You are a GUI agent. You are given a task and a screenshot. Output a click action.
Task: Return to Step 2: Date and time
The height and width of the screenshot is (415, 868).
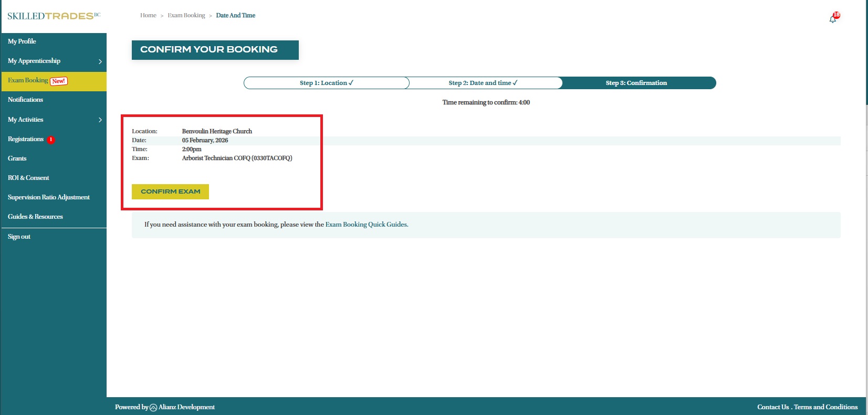point(483,83)
